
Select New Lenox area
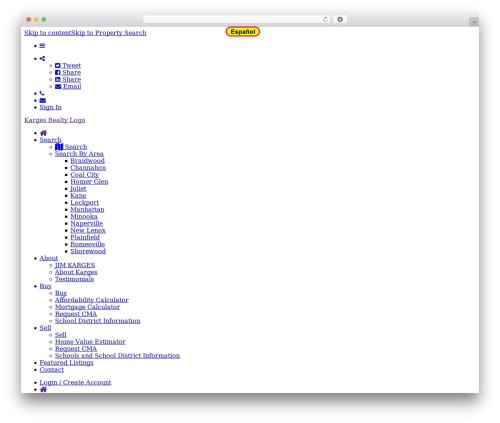88,230
